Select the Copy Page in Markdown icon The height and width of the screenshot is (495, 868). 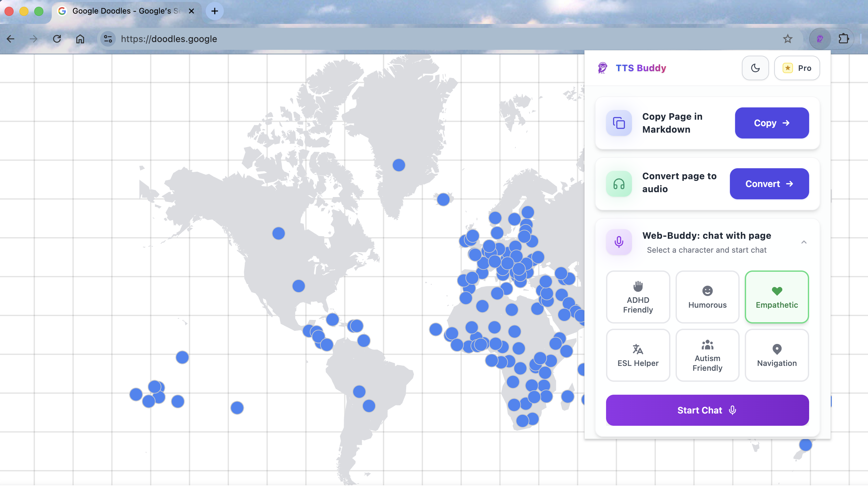619,123
